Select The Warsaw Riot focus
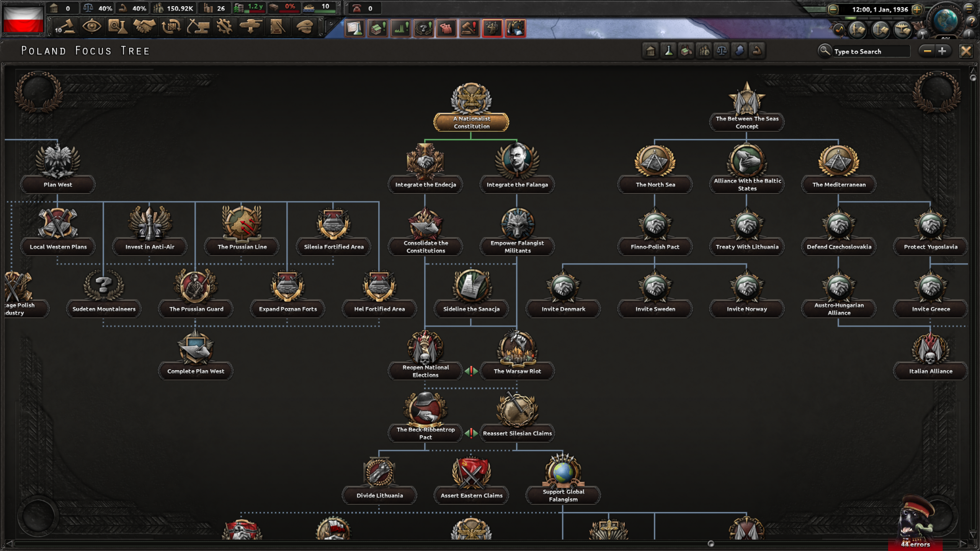This screenshot has height=551, width=980. (517, 355)
